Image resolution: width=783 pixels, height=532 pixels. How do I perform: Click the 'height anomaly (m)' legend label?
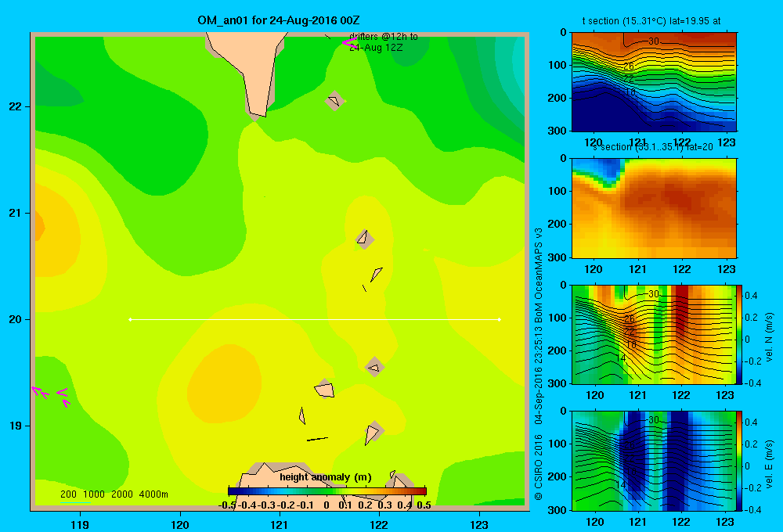326,477
